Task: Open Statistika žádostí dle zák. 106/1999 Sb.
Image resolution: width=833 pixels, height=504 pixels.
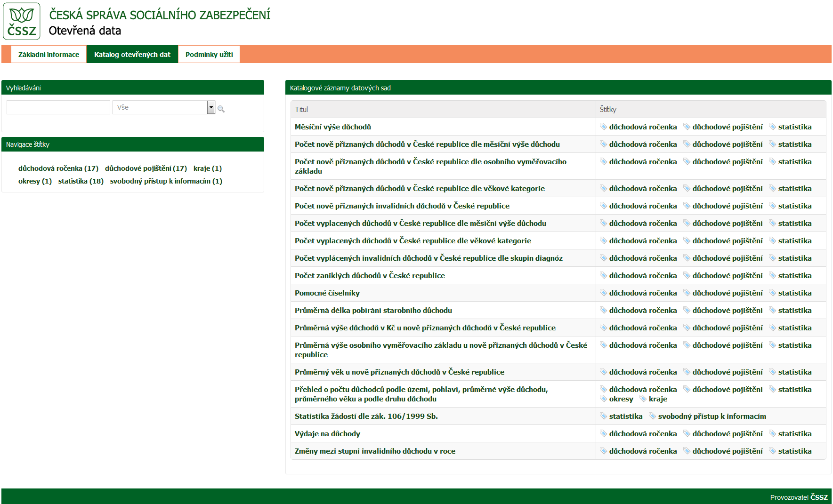Action: (x=366, y=416)
